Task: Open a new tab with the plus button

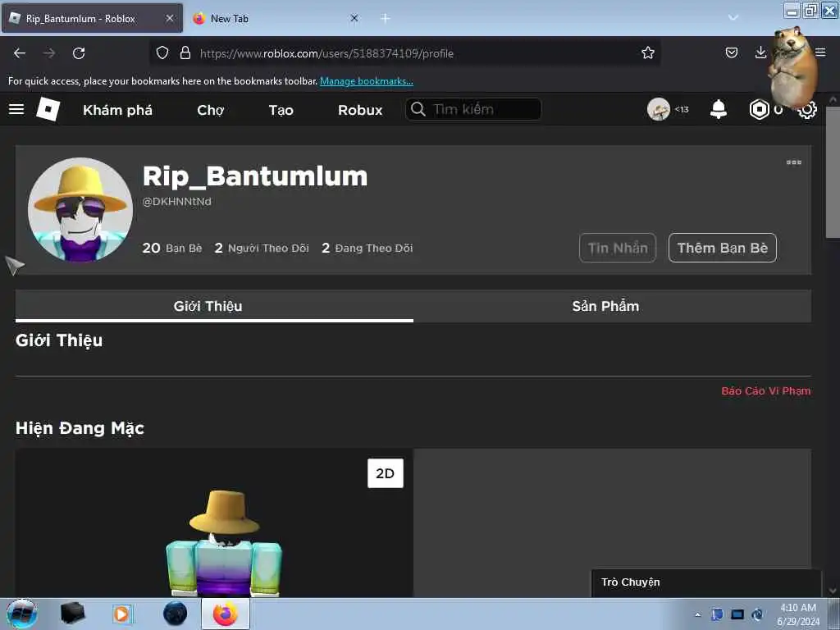Action: pyautogui.click(x=386, y=18)
